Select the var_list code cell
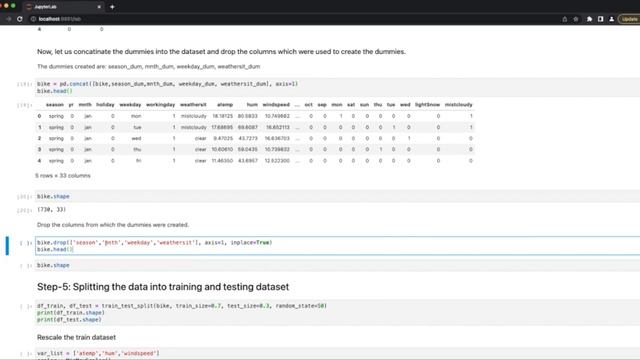The image size is (640, 360). point(337,354)
